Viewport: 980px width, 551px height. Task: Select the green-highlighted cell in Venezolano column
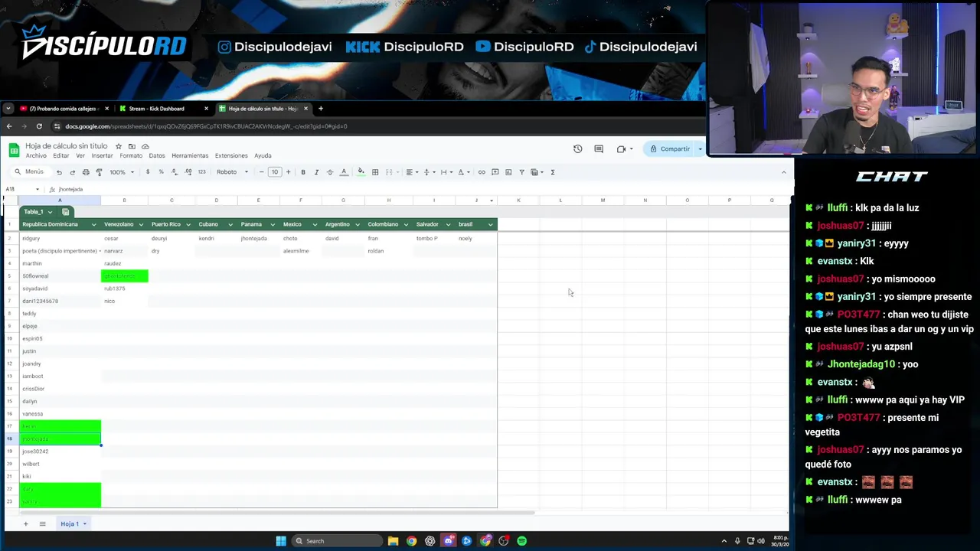[x=124, y=276]
